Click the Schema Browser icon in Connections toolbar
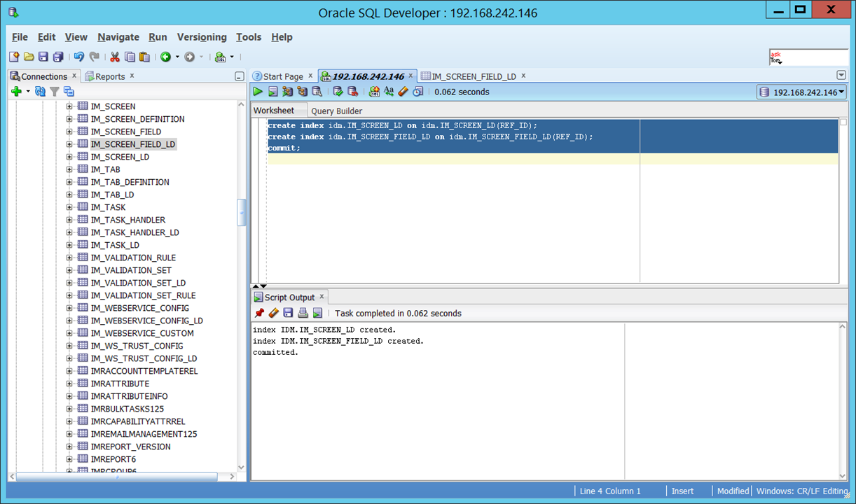Viewport: 856px width, 504px height. [69, 91]
